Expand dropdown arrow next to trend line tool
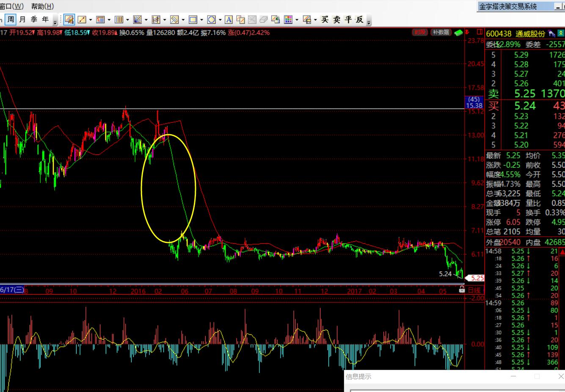Viewport: 565px width, 392px height. coord(91,20)
